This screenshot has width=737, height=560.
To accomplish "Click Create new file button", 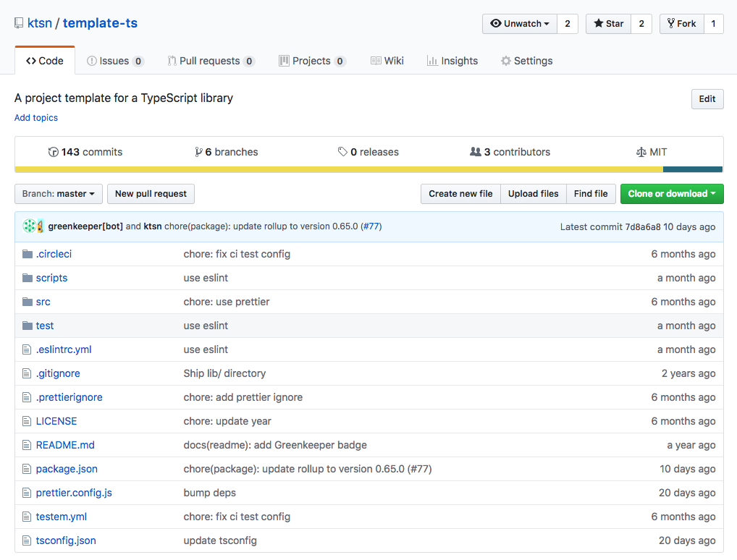I will click(x=460, y=194).
